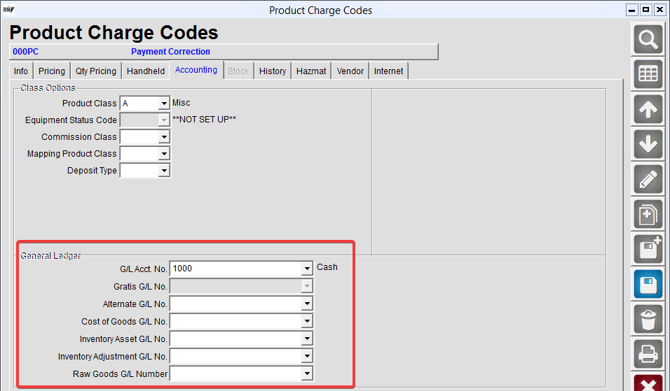The width and height of the screenshot is (670, 391).
Task: Click the save-as-new disk with plus icon
Action: [648, 249]
